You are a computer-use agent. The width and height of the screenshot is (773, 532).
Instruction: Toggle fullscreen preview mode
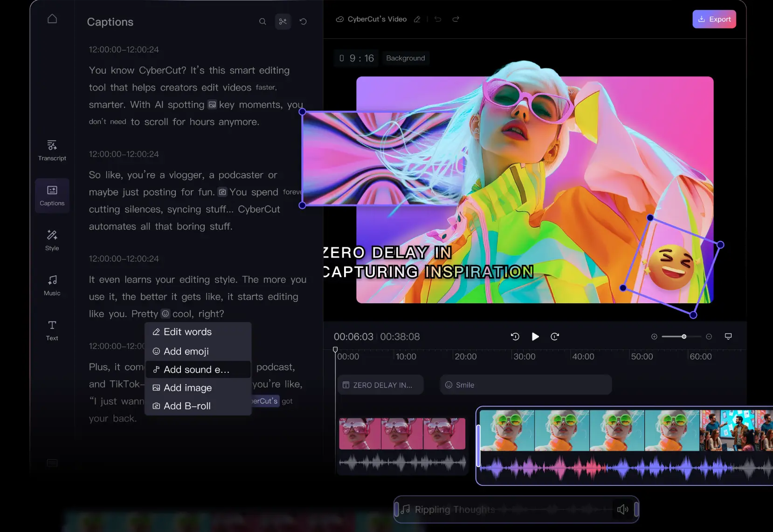click(x=728, y=336)
